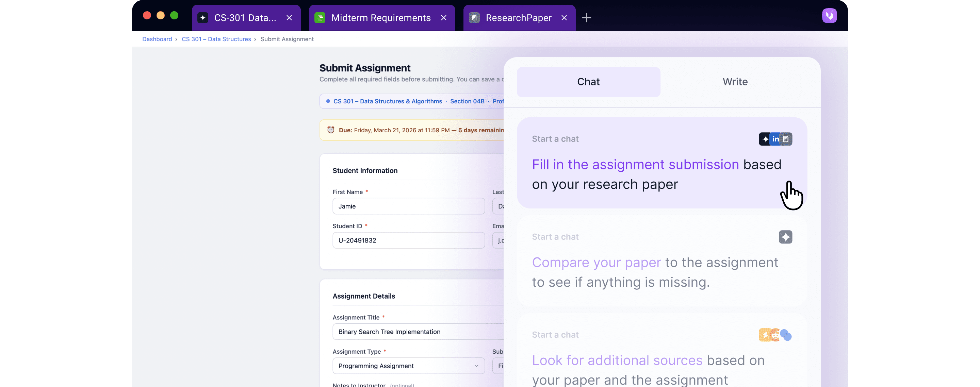Screen dimensions: 980x387
Task: Open a new tab with plus icon
Action: 586,18
